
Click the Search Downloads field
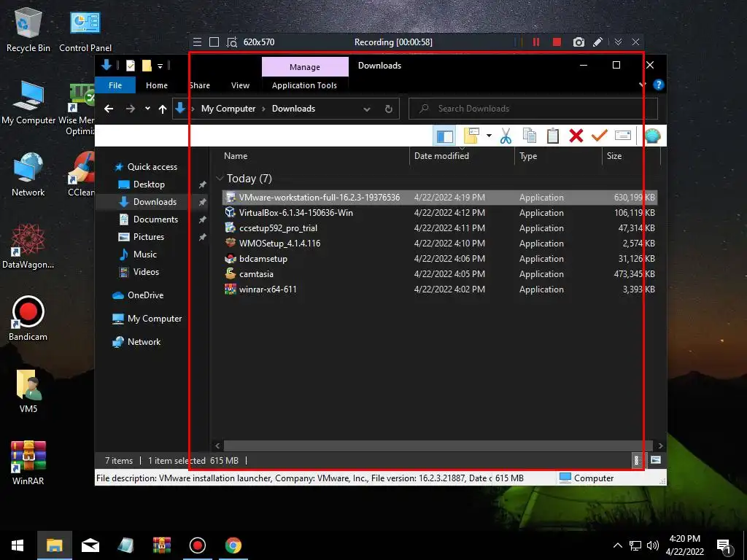click(x=533, y=109)
